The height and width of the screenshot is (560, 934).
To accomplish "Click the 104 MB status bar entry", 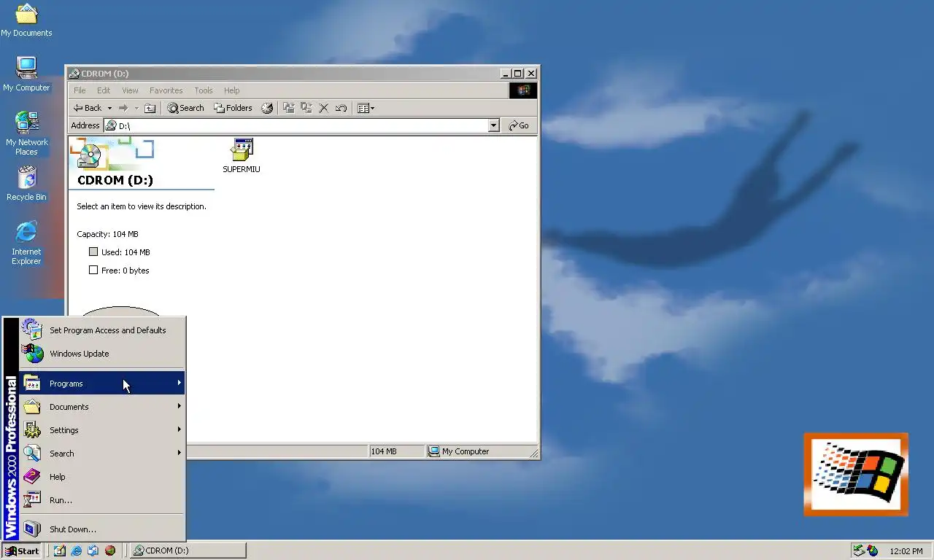I will click(x=396, y=451).
